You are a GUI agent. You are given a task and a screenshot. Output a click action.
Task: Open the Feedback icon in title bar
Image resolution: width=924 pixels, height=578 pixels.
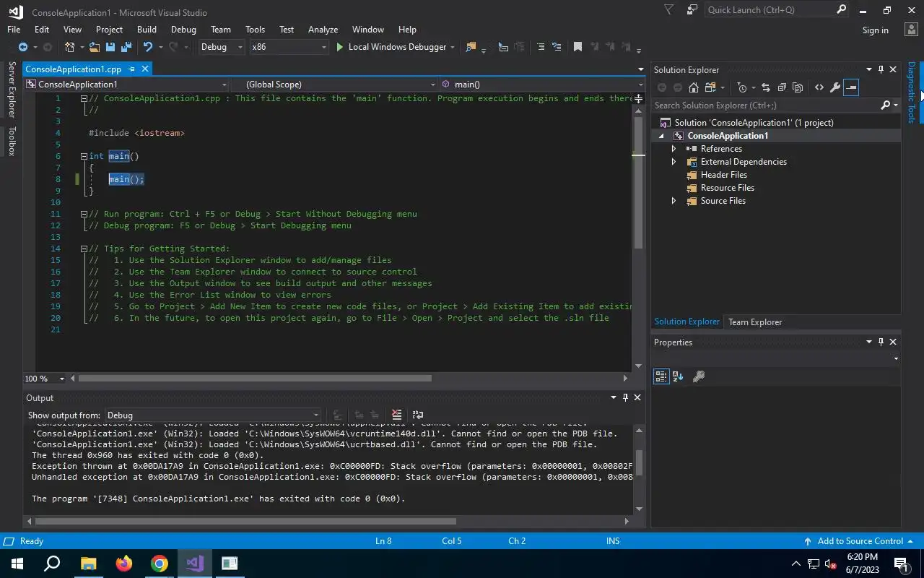[x=692, y=10]
